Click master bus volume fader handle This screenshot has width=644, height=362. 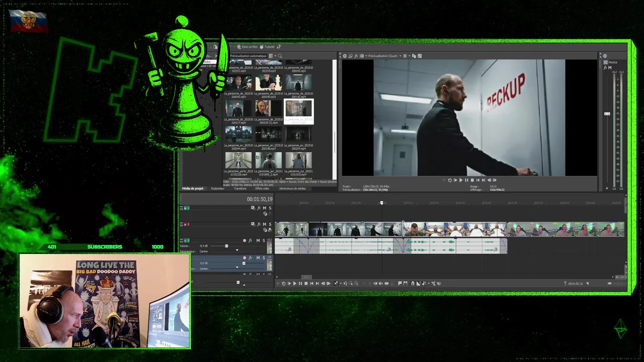(607, 114)
